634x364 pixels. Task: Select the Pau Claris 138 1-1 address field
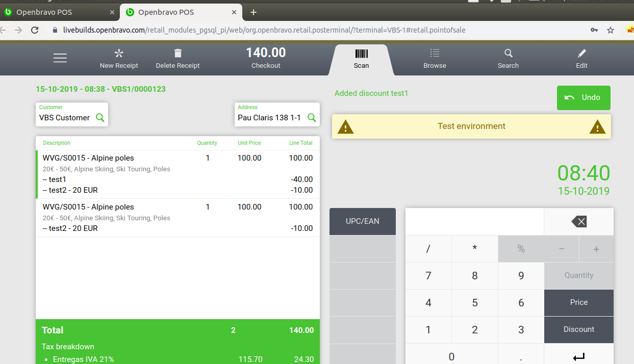coord(277,114)
